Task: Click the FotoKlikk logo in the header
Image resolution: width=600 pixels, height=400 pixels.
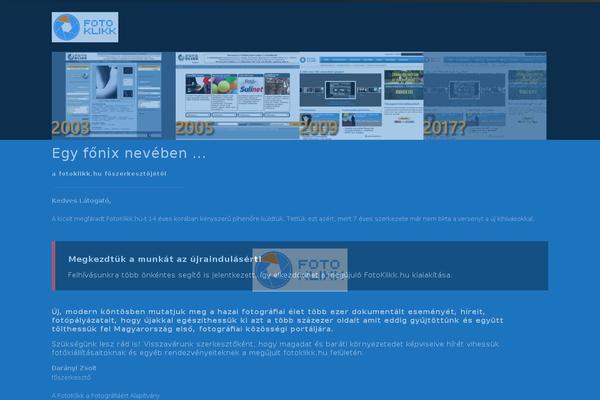Action: 85,27
